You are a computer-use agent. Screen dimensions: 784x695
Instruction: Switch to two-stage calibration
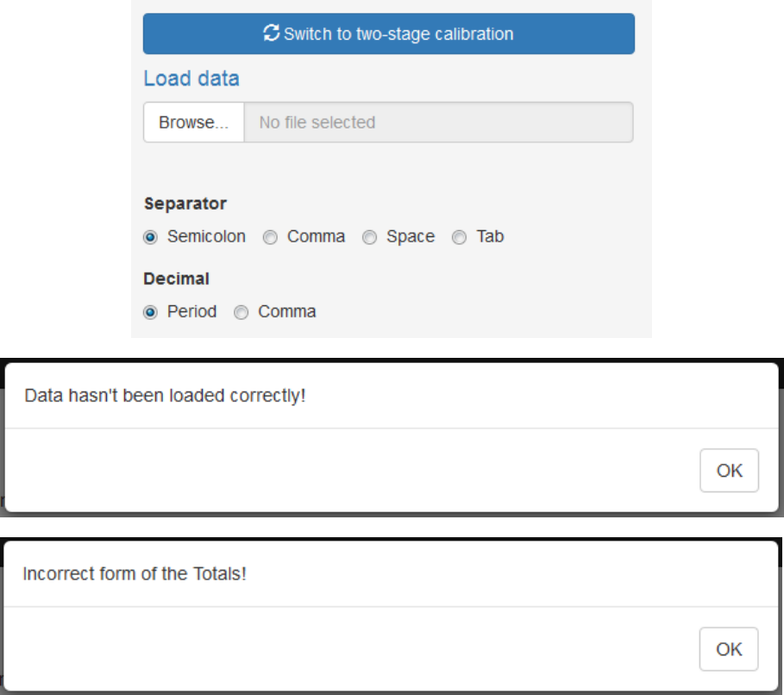coord(389,34)
